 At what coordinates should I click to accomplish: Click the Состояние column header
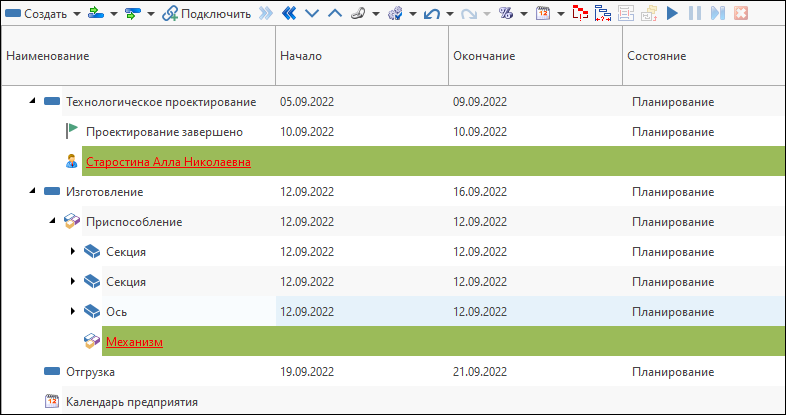[704, 56]
